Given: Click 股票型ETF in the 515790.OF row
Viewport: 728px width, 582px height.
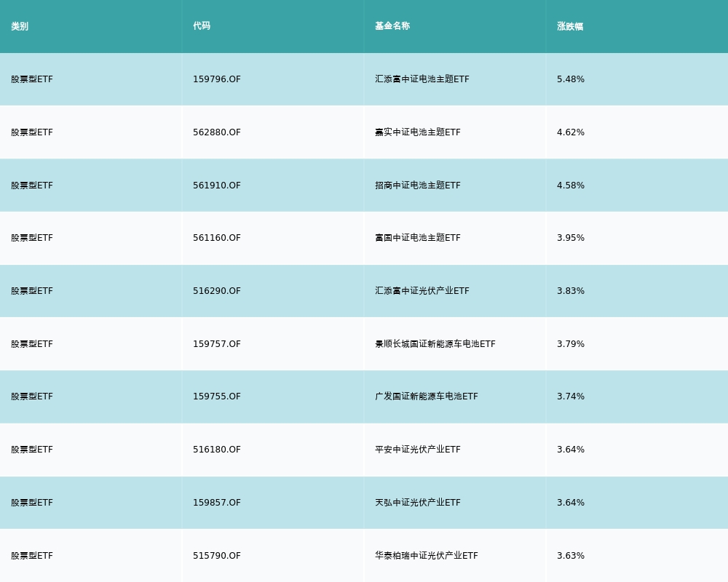Looking at the screenshot, I should pyautogui.click(x=32, y=556).
